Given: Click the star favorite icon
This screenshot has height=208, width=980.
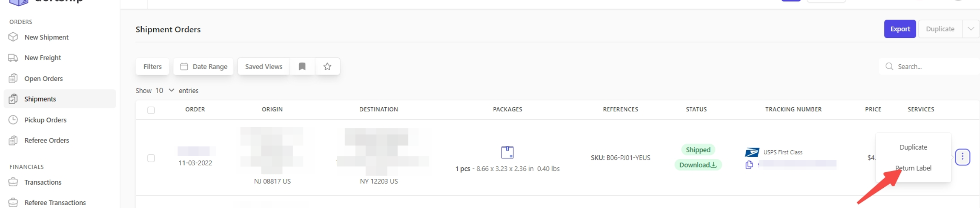Looking at the screenshot, I should coord(327,66).
